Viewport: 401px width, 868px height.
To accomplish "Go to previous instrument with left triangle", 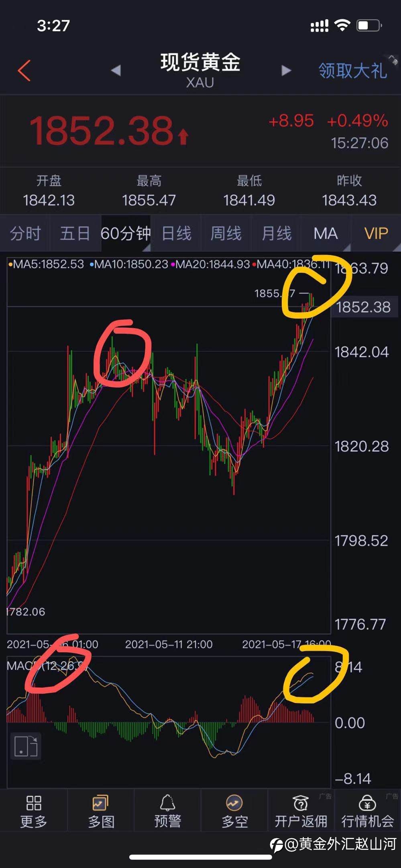I will [116, 70].
